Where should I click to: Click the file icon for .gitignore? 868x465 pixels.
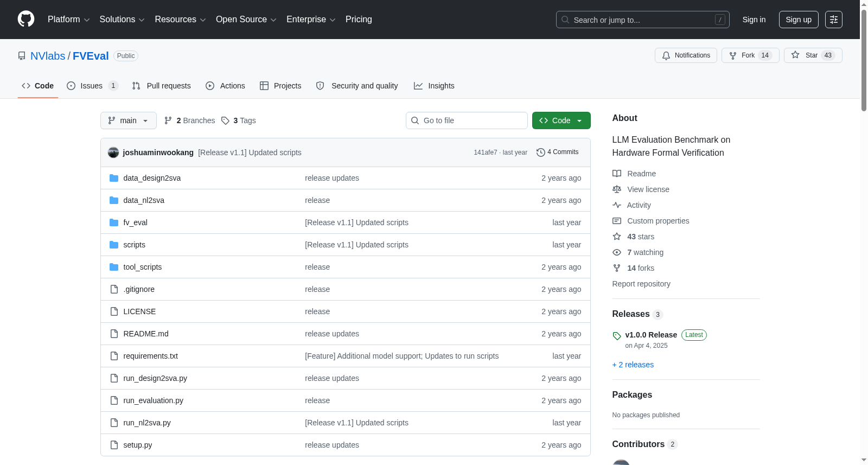[x=114, y=289]
